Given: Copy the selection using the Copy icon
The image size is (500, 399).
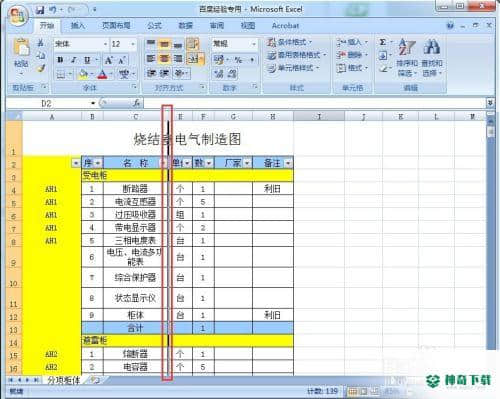Looking at the screenshot, I should [x=41, y=55].
